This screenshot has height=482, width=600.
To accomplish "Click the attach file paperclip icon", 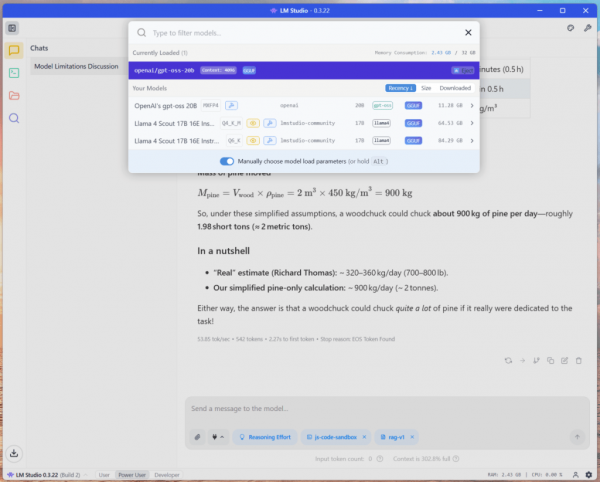I will tap(197, 437).
